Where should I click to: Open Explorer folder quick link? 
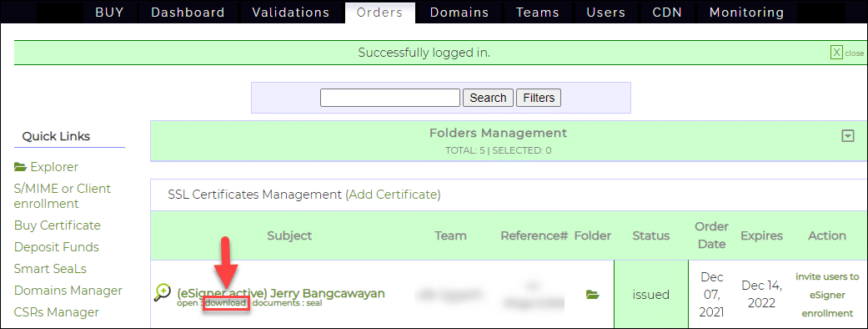(47, 167)
